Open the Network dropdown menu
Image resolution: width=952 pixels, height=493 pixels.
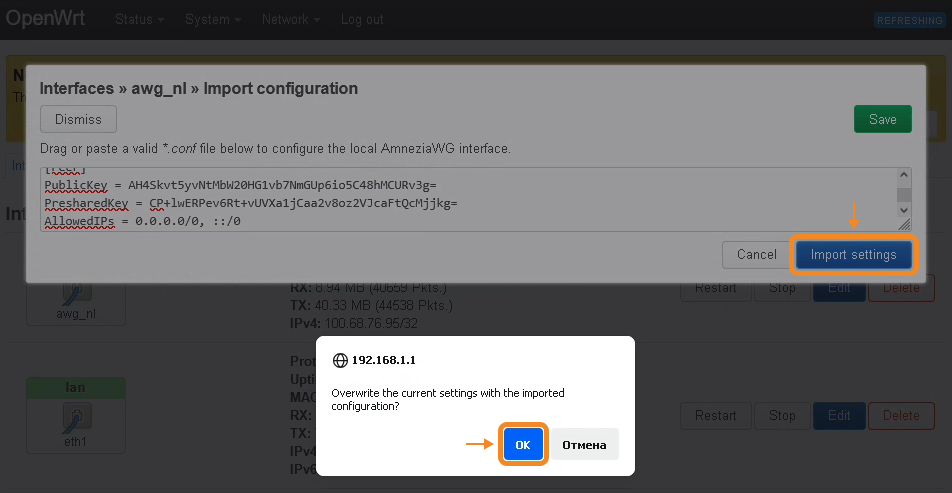290,20
